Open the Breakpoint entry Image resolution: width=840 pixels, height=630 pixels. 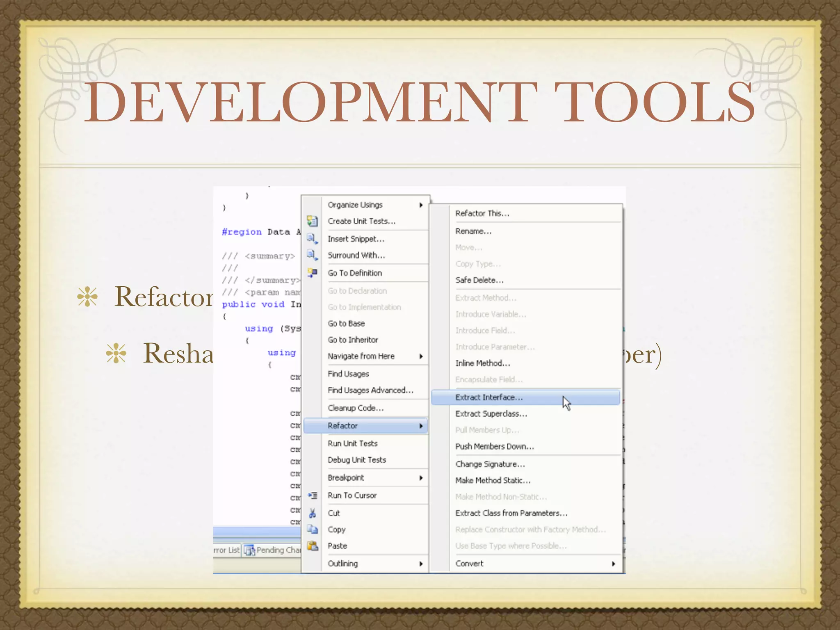point(365,477)
